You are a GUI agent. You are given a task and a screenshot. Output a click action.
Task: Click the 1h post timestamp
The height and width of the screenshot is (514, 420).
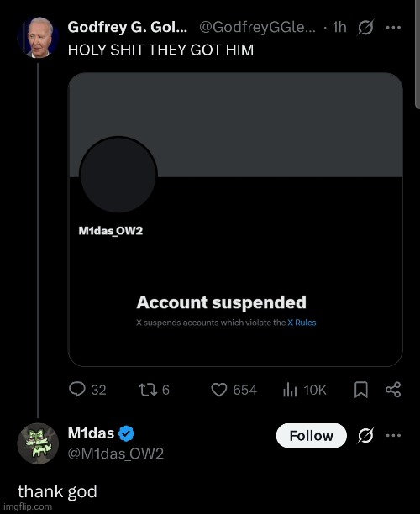[339, 27]
